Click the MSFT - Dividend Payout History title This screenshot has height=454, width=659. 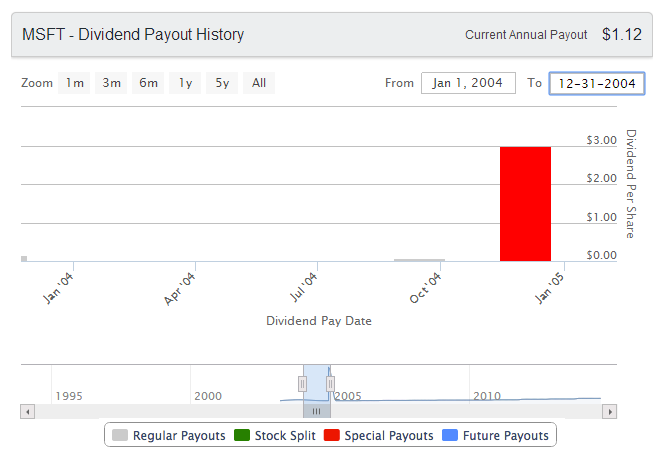pos(133,34)
